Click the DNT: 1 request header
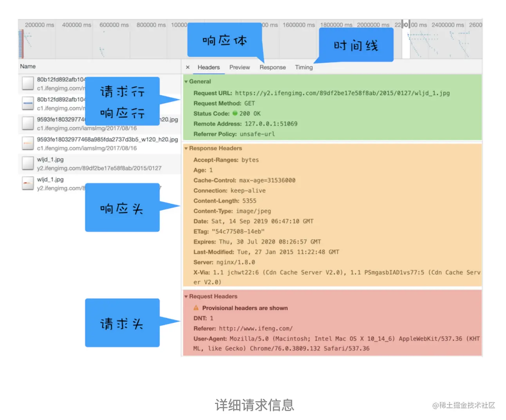Viewport: 506px width, 420px height. pyautogui.click(x=203, y=318)
